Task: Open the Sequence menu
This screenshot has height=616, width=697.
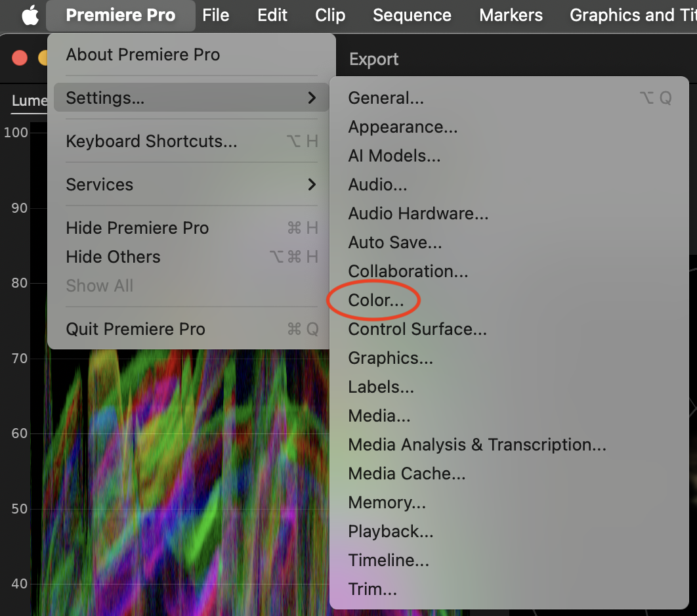Action: [x=412, y=15]
